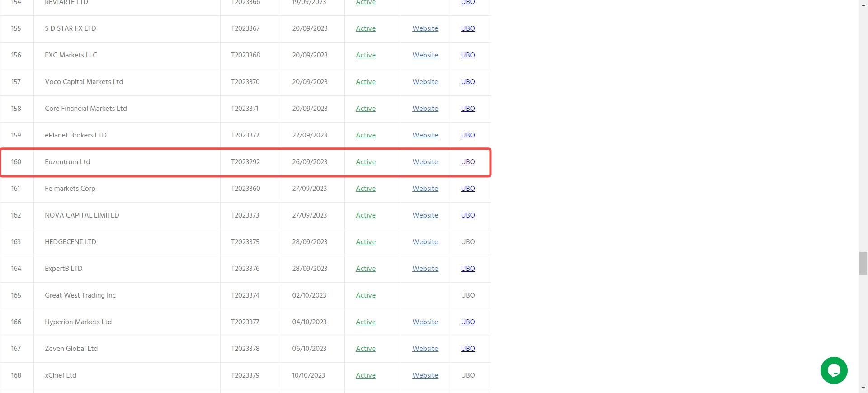
Task: Select license number T2023292
Action: pos(245,162)
